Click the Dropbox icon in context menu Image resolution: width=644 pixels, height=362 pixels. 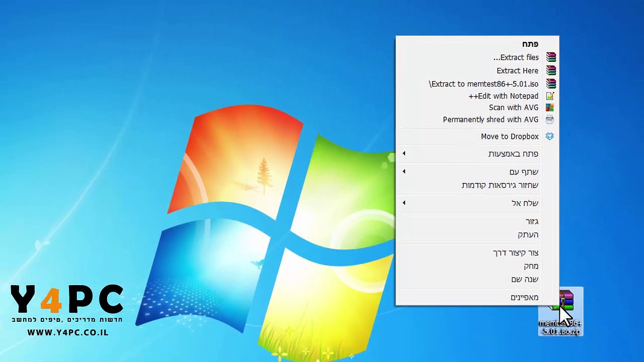pyautogui.click(x=550, y=136)
